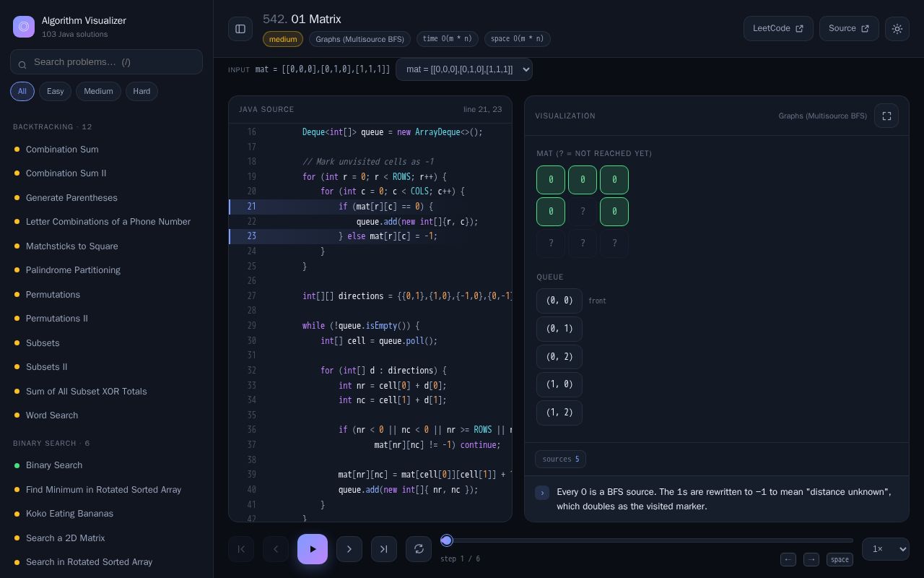Focus the Search problems field
This screenshot has height=578, width=924.
[107, 62]
